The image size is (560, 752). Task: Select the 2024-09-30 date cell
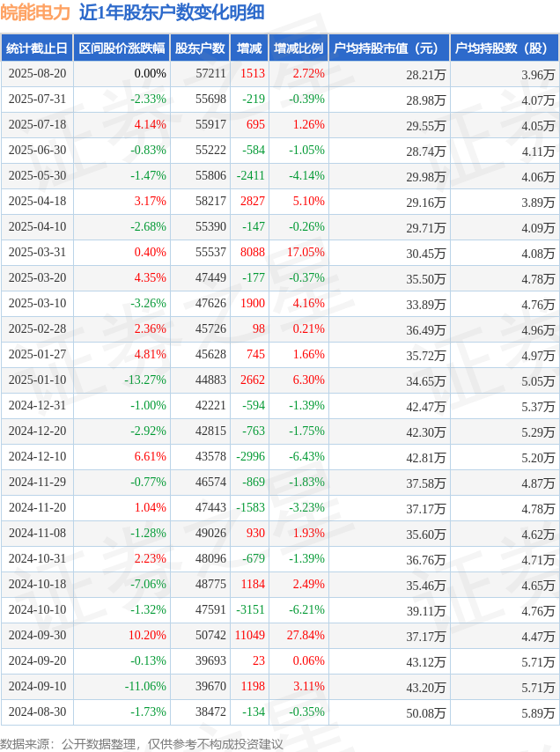pos(37,635)
